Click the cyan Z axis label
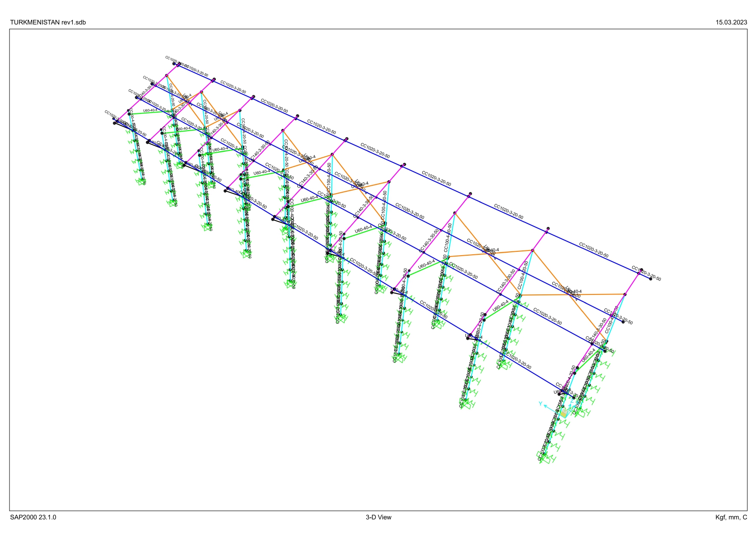This screenshot has height=535, width=756. click(x=572, y=400)
